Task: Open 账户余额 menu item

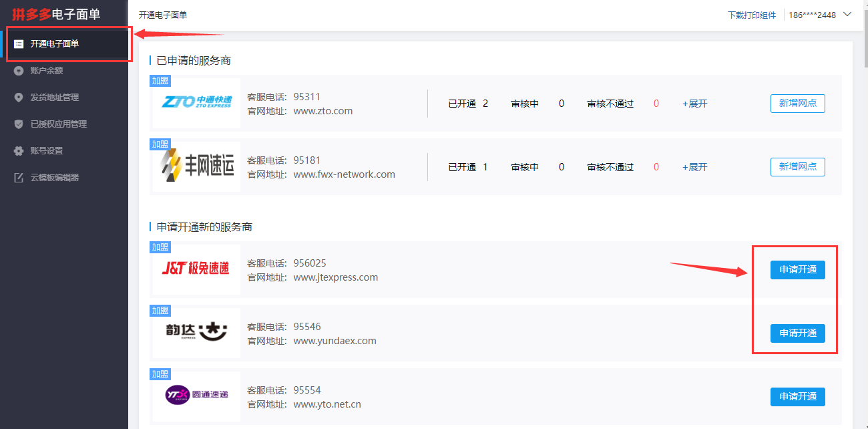Action: (64, 70)
